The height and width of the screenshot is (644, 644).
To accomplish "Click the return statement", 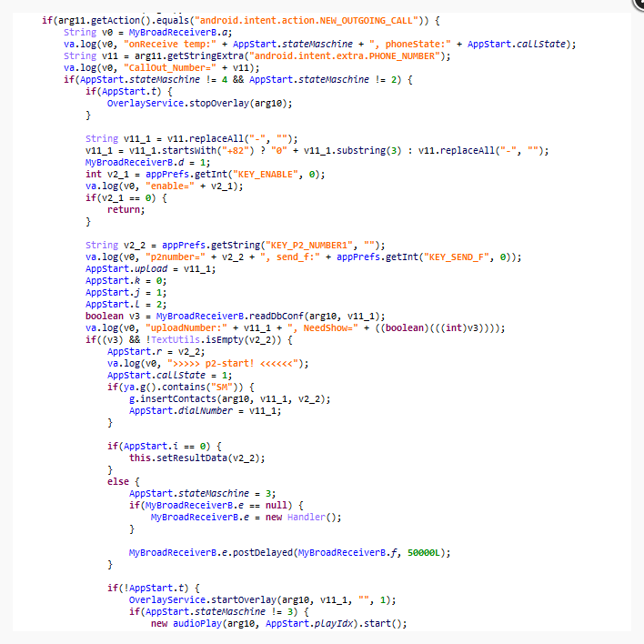I will point(126,210).
